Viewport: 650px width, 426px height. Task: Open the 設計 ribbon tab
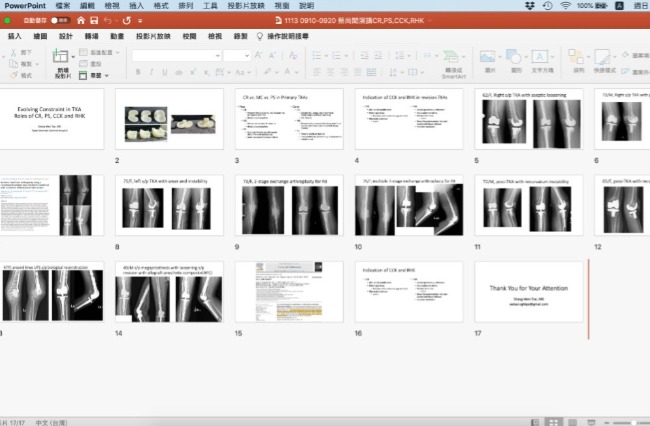(66, 36)
